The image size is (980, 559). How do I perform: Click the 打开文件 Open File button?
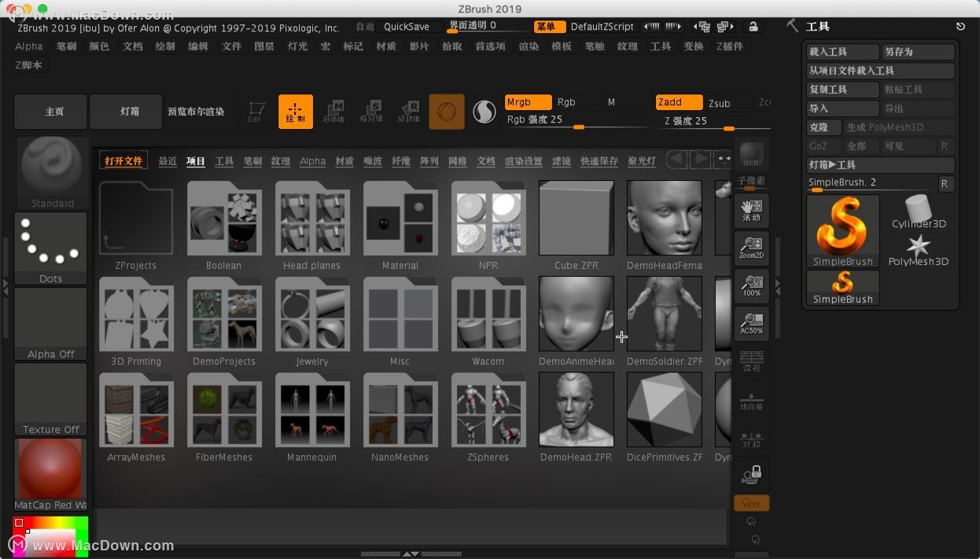[x=124, y=161]
